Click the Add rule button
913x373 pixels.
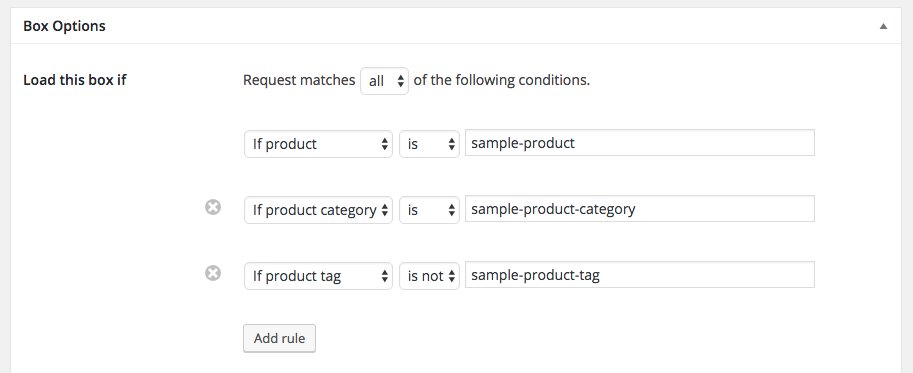point(279,338)
